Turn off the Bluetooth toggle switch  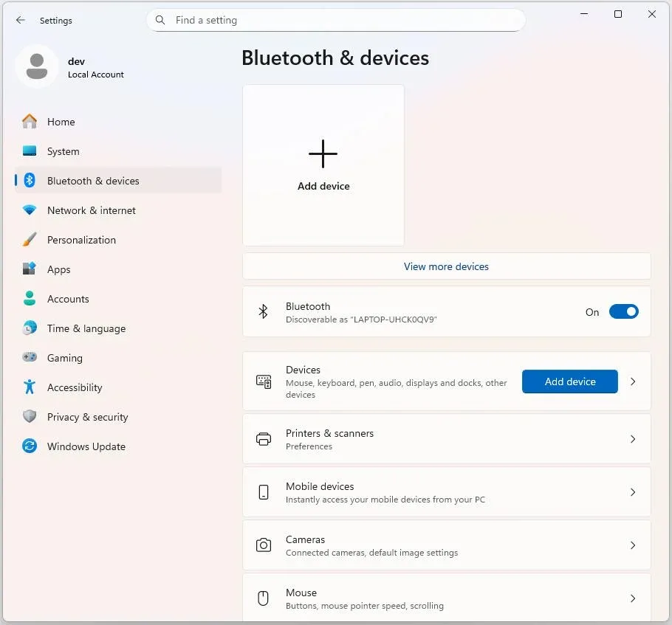(x=623, y=311)
